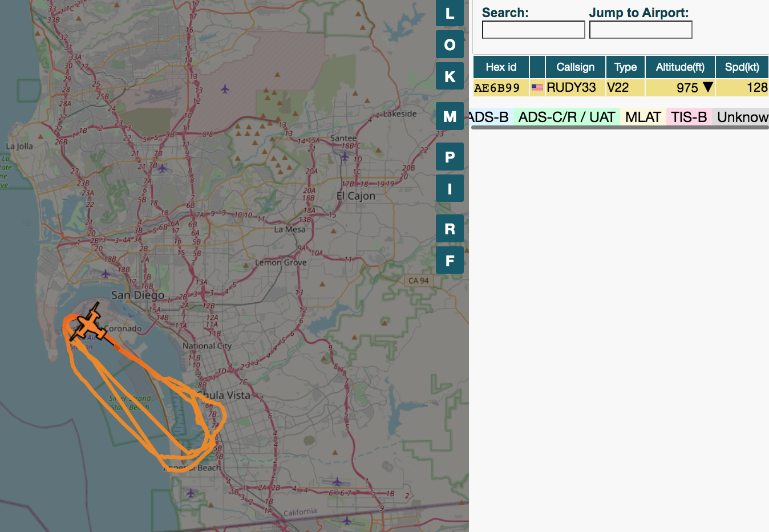Click the Imperial Beach label on the map
The width and height of the screenshot is (769, 532).
click(192, 468)
